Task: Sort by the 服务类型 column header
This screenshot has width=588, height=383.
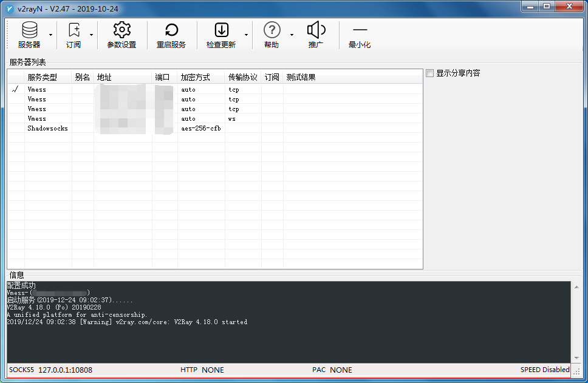Action: pos(48,77)
